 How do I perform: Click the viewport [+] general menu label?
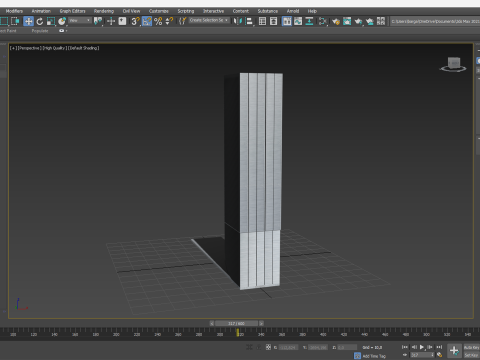coord(13,48)
